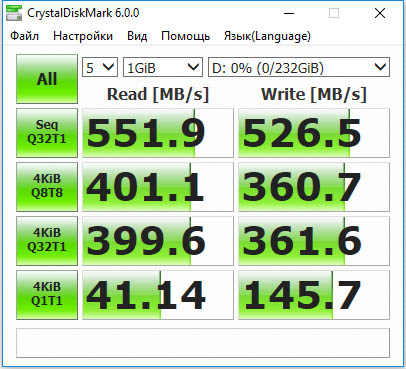Run all benchmarks with All button

point(47,79)
